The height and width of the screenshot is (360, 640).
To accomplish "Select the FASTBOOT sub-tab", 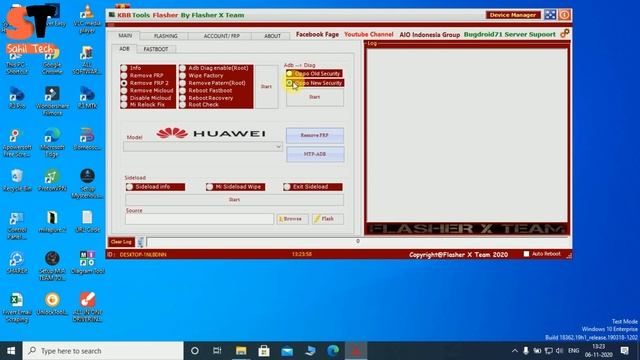I will coord(156,49).
